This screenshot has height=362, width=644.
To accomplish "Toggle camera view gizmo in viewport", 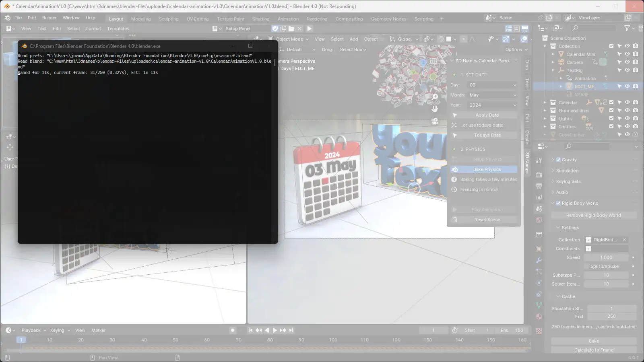I will [x=435, y=121].
